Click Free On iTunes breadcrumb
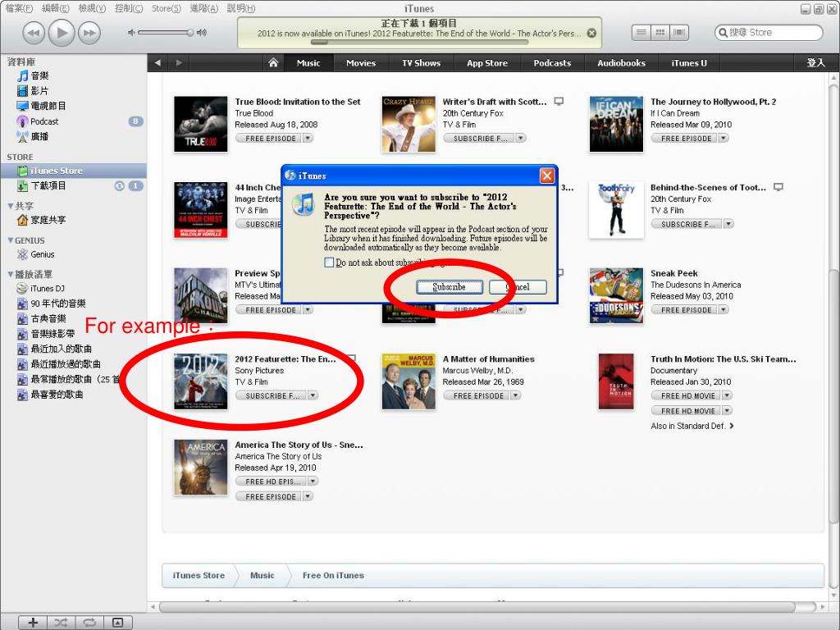The image size is (840, 630). [333, 575]
